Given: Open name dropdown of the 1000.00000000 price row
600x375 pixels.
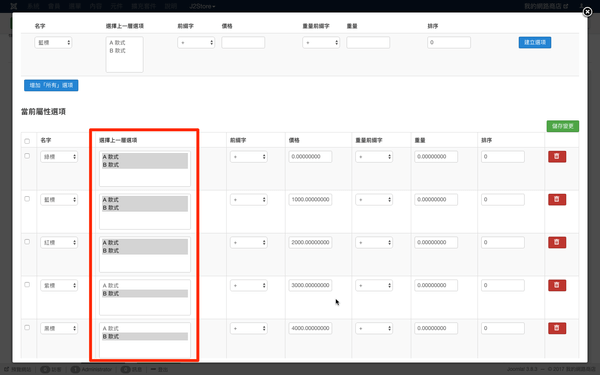Looking at the screenshot, I should click(x=59, y=199).
